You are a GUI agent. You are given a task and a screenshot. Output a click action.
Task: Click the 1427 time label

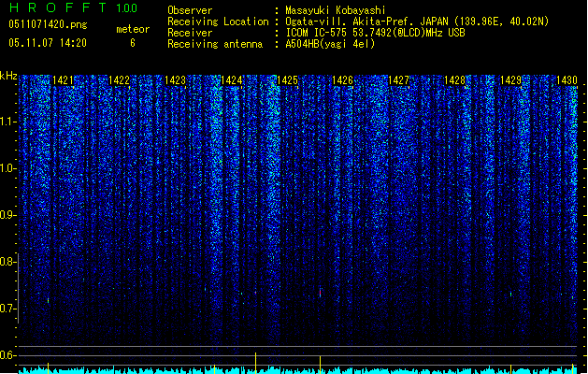point(398,80)
